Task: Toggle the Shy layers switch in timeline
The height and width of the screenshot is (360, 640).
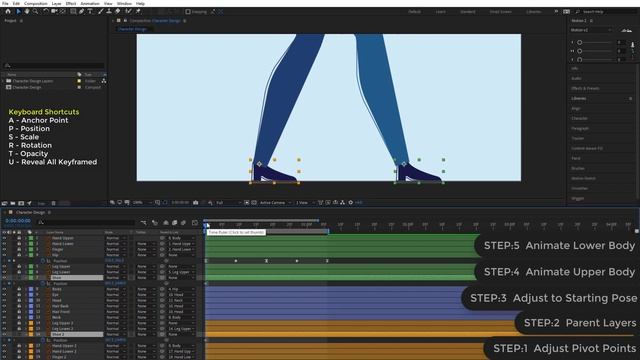Action: pyautogui.click(x=166, y=223)
